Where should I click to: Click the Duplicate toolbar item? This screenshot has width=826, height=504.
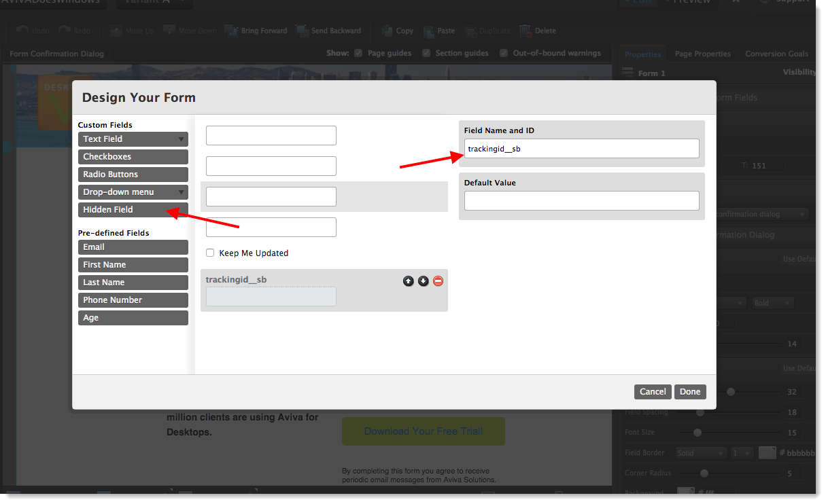(487, 31)
